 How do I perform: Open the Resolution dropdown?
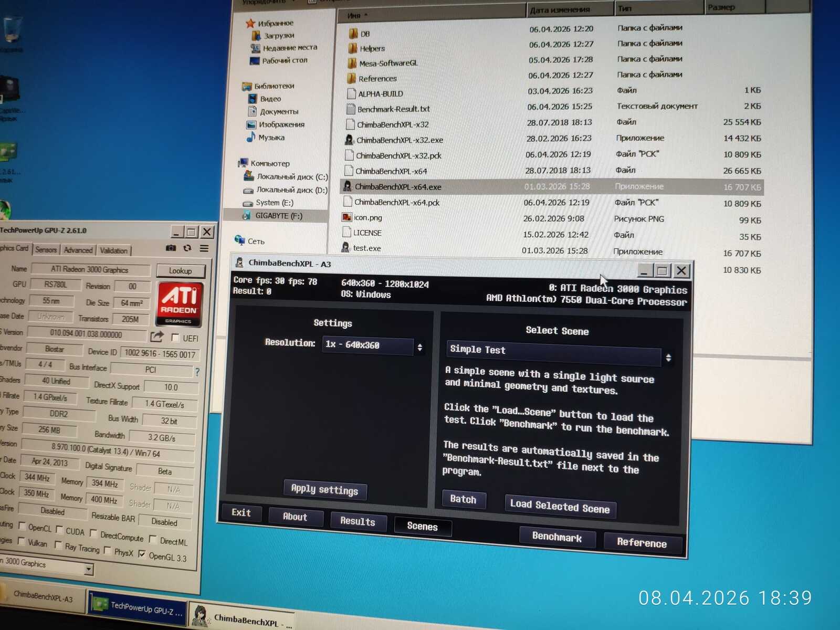374,345
